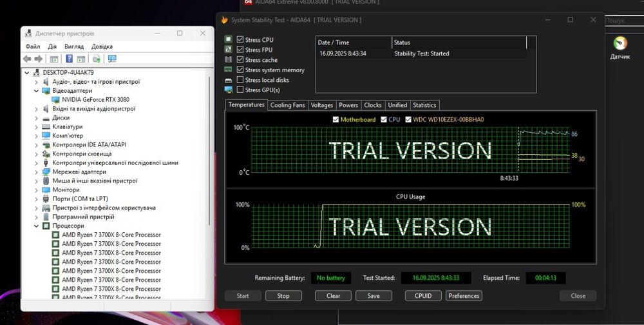Uncheck Stress FPU
This screenshot has width=644, height=325.
pos(240,50)
